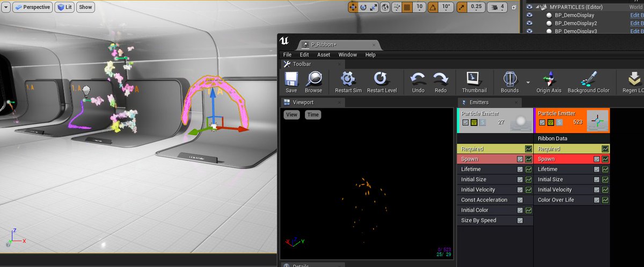
Task: Toggle world/local coordinate space globe icon
Action: click(x=386, y=7)
